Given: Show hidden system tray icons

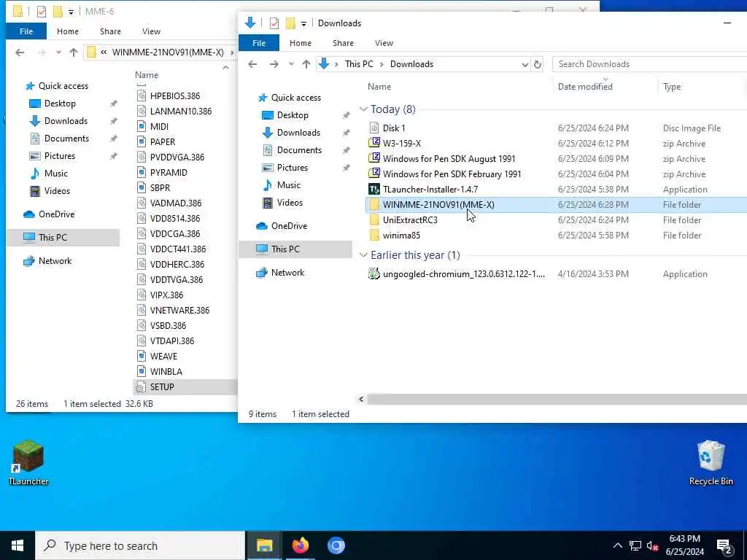Looking at the screenshot, I should [x=617, y=545].
